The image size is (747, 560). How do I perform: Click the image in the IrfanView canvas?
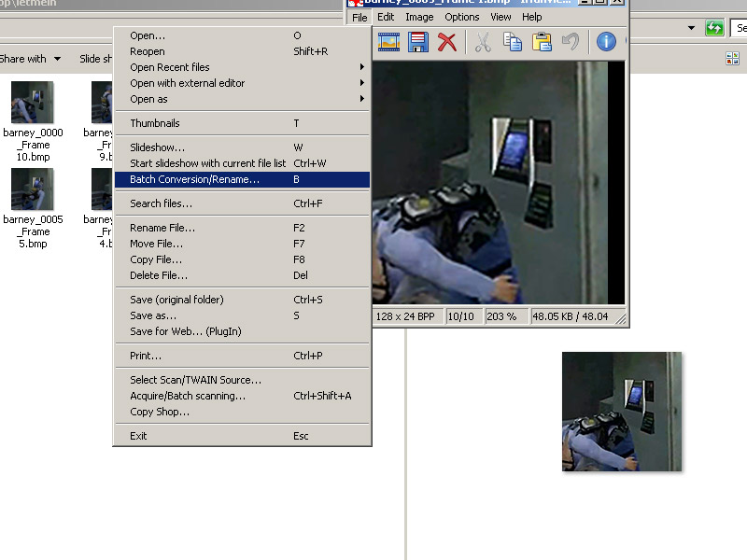(x=490, y=182)
